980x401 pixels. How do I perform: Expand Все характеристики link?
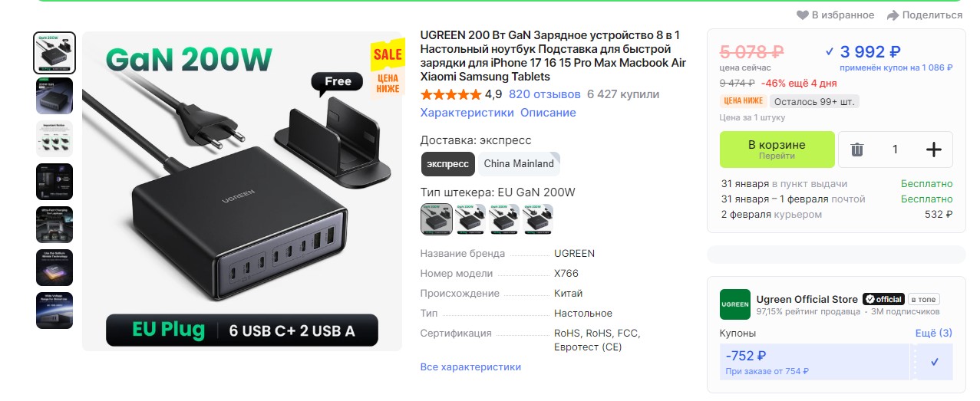coord(470,367)
